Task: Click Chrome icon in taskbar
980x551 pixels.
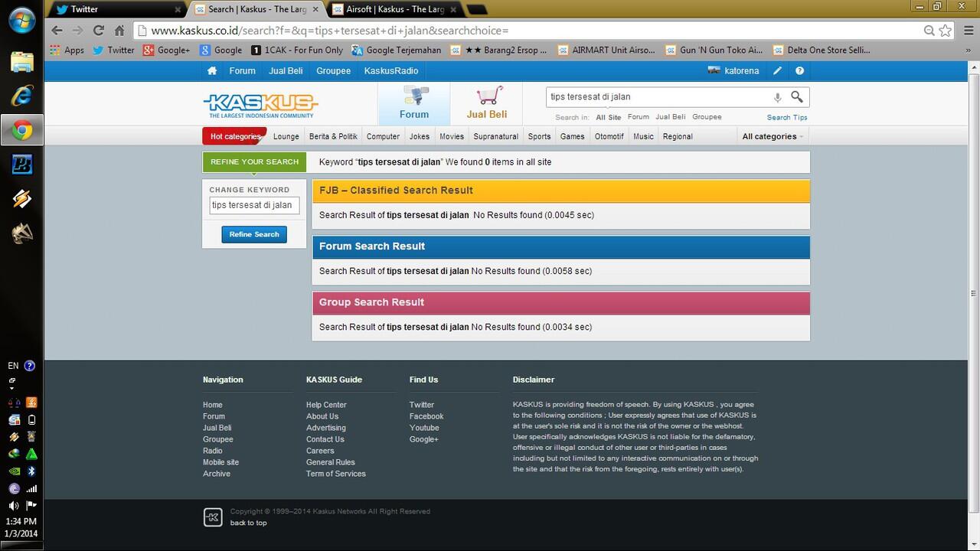Action: point(21,130)
